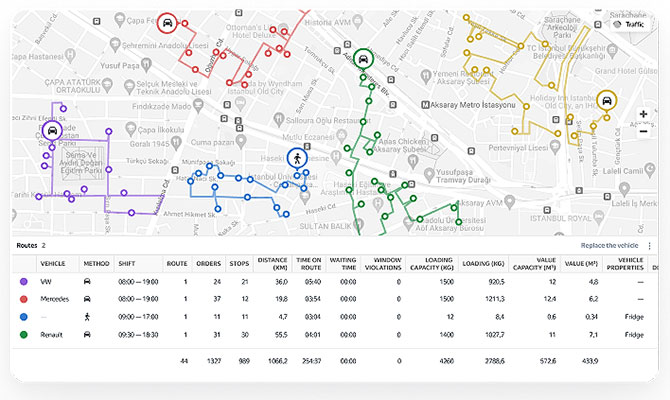Zoom in on the map
The height and width of the screenshot is (400, 670).
point(643,113)
